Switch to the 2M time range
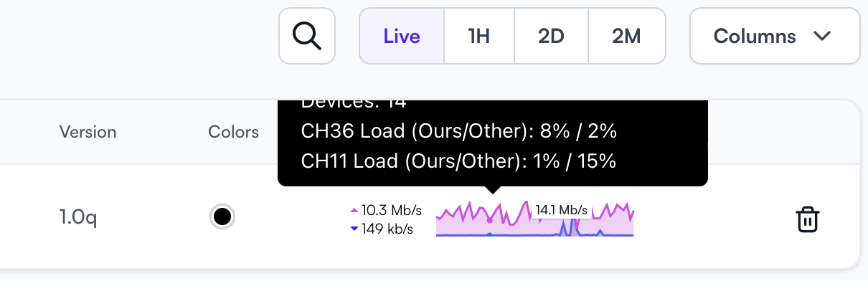868x281 pixels. tap(626, 36)
